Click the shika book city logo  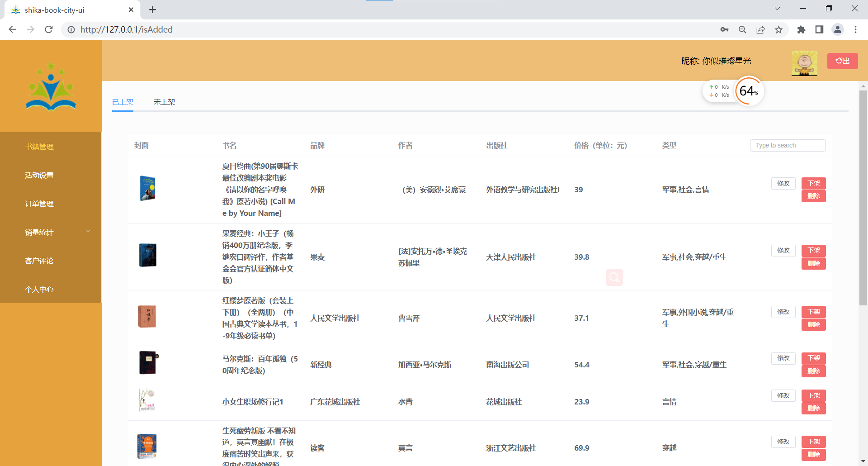click(51, 87)
